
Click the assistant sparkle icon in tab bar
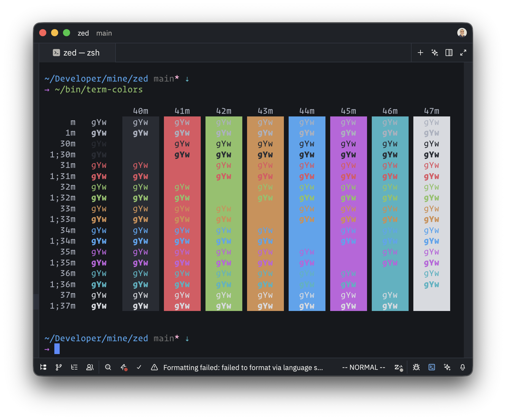click(x=435, y=53)
